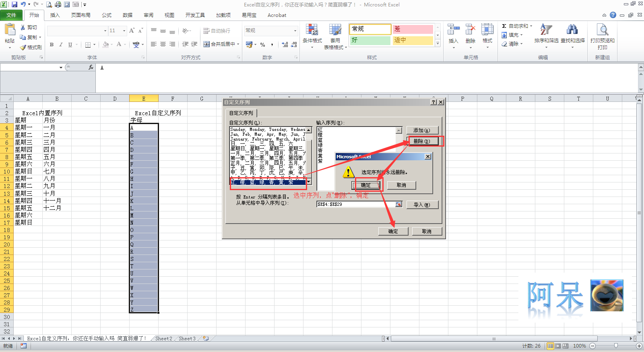644x352 pixels.
Task: Align text to the right
Action: pyautogui.click(x=172, y=44)
